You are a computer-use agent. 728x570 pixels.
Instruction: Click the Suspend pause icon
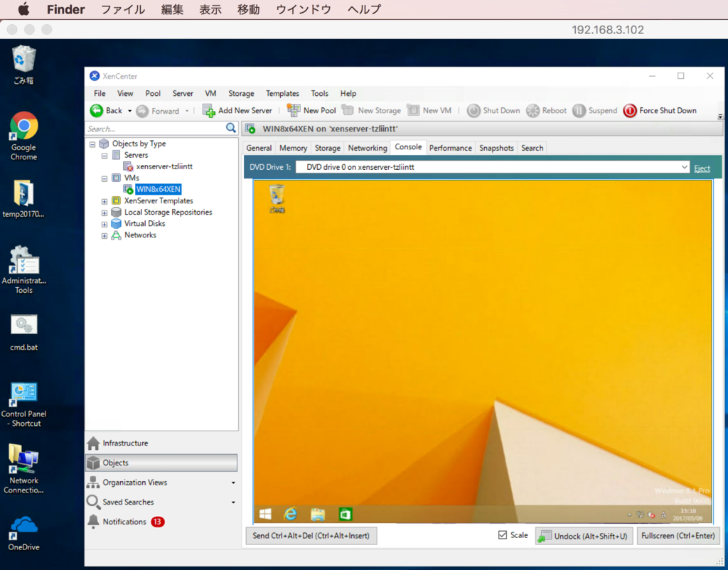coord(579,110)
